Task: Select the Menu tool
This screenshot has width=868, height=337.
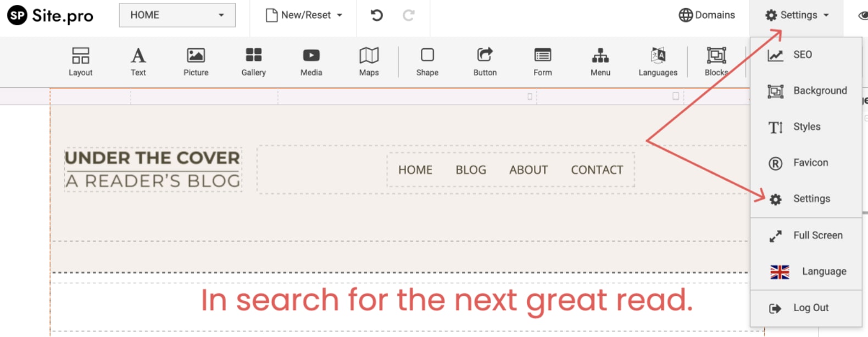Action: coord(600,61)
